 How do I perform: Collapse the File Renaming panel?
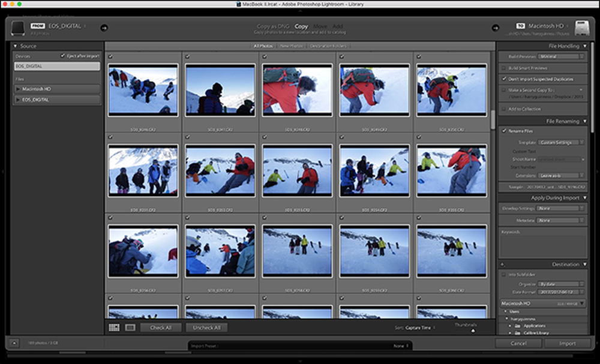click(x=584, y=121)
